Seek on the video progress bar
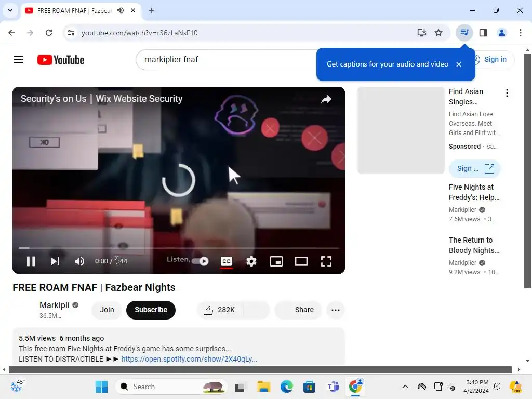Screen dimensions: 532x399 (x=179, y=248)
